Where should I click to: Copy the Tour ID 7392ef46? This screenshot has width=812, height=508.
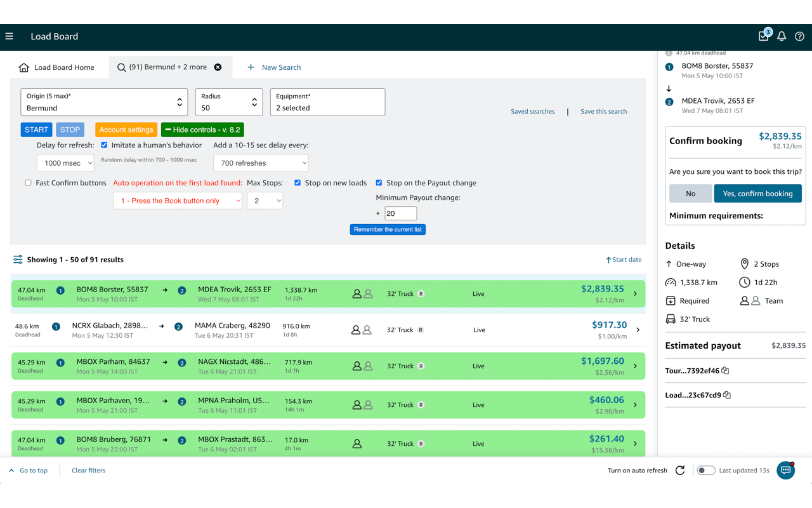(725, 371)
